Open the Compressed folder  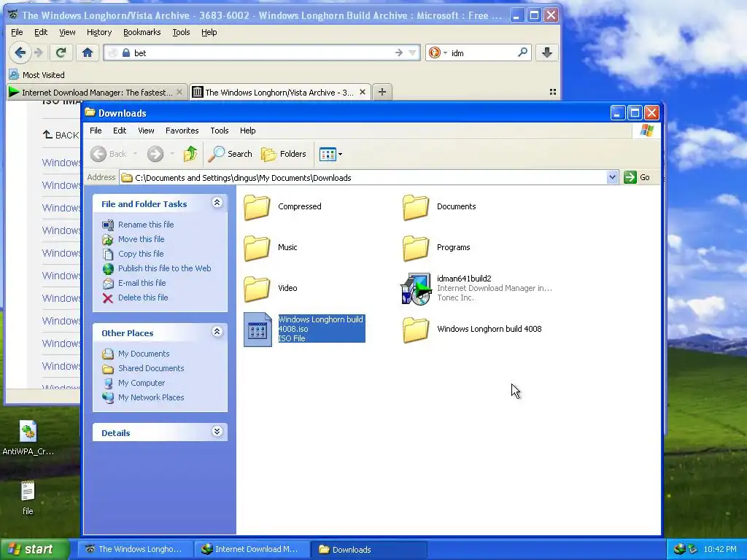tap(283, 206)
